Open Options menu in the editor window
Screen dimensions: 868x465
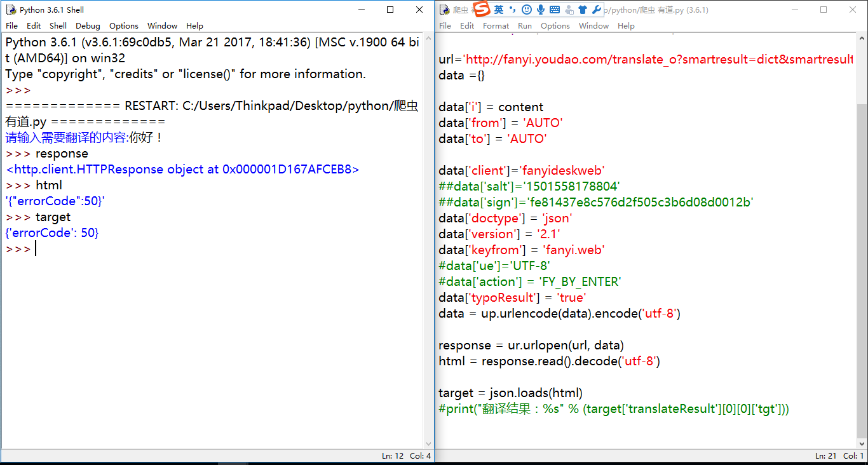(555, 26)
